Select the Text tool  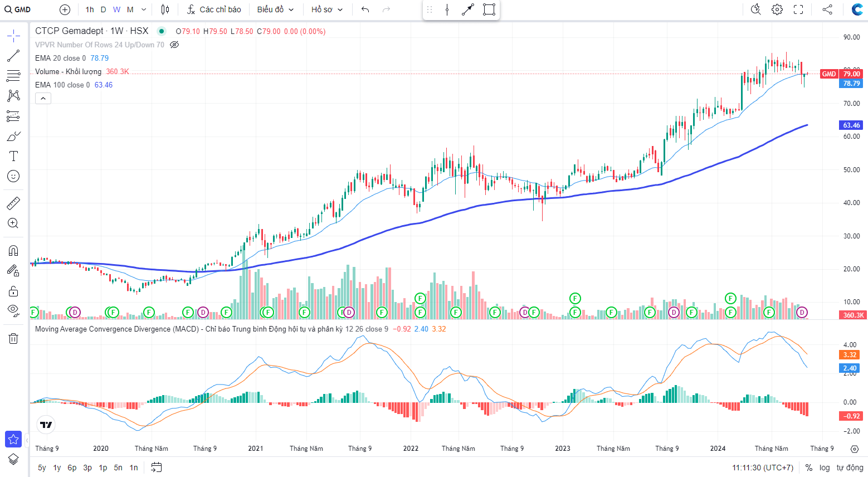[13, 156]
